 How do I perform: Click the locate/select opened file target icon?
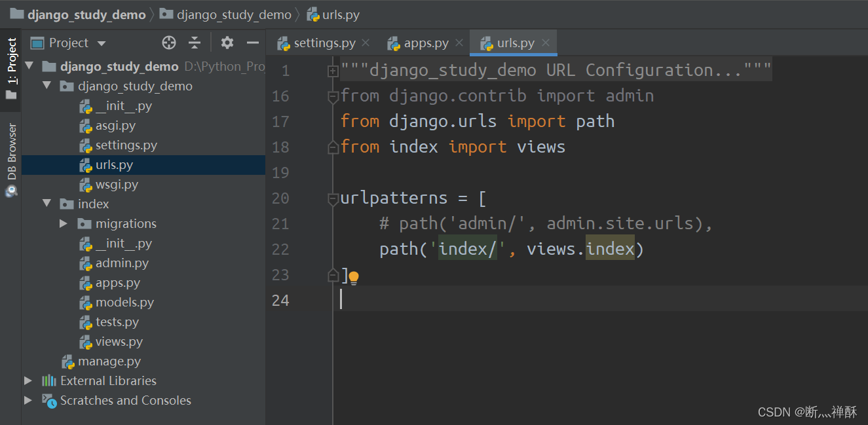tap(169, 43)
